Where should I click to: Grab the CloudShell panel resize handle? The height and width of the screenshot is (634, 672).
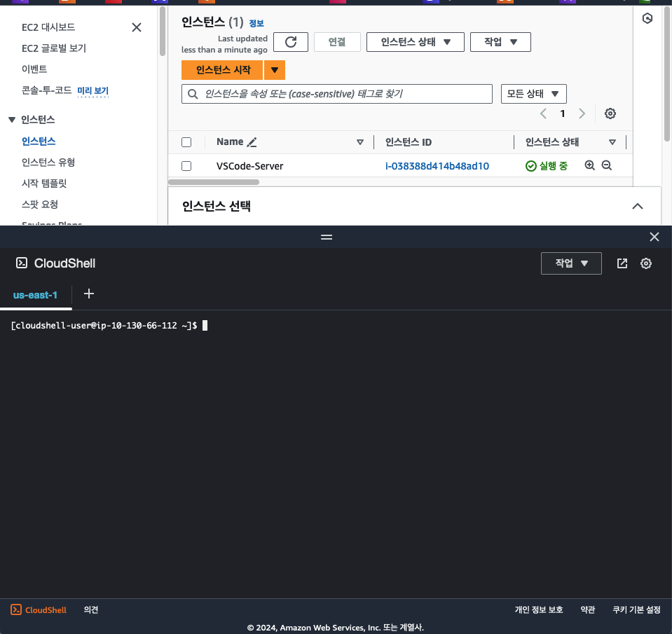327,237
